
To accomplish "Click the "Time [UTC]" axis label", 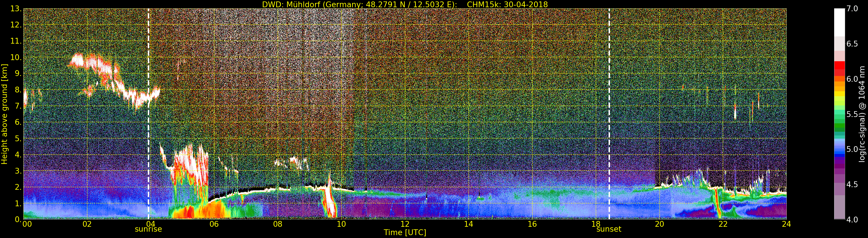I will [x=405, y=233].
